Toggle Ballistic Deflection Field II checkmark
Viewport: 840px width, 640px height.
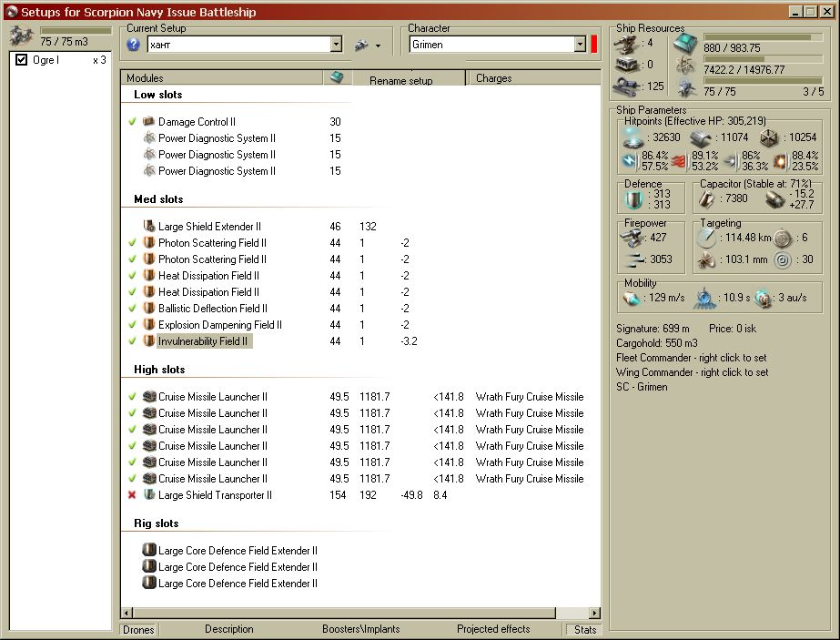pos(132,309)
